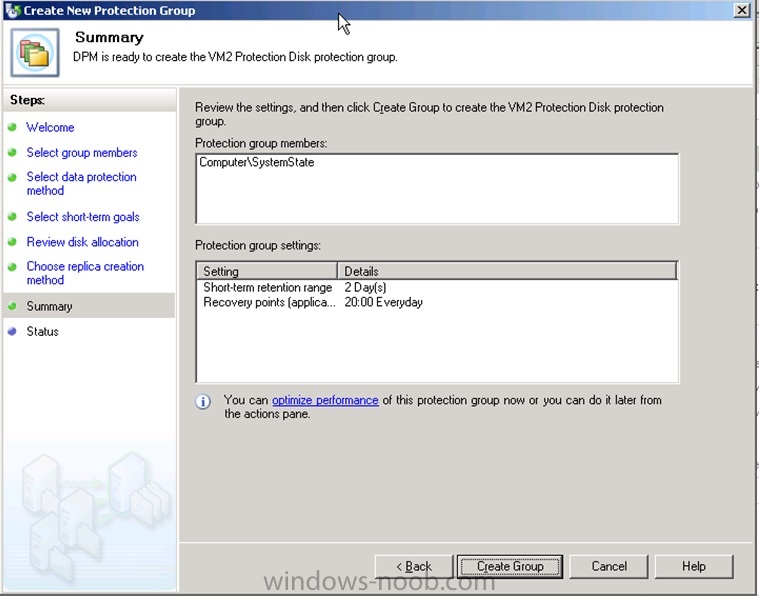Go to Select short-term goals step
Image resolution: width=759 pixels, height=596 pixels.
pyautogui.click(x=83, y=216)
